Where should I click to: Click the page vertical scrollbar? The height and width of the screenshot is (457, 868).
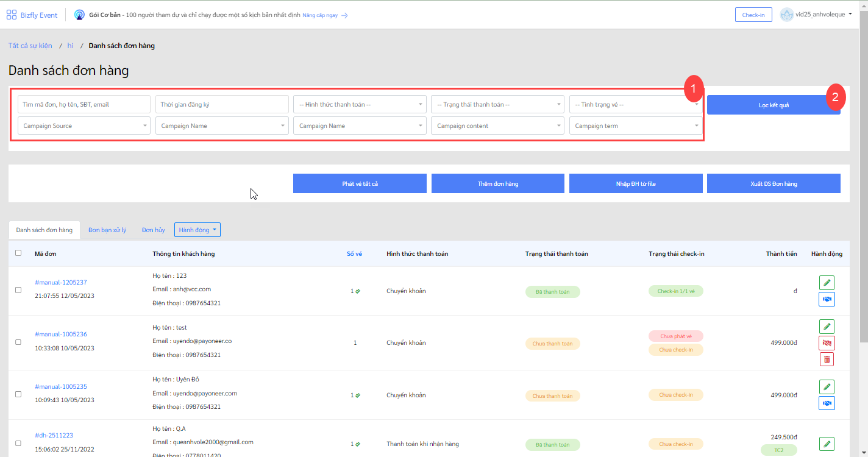click(x=864, y=177)
